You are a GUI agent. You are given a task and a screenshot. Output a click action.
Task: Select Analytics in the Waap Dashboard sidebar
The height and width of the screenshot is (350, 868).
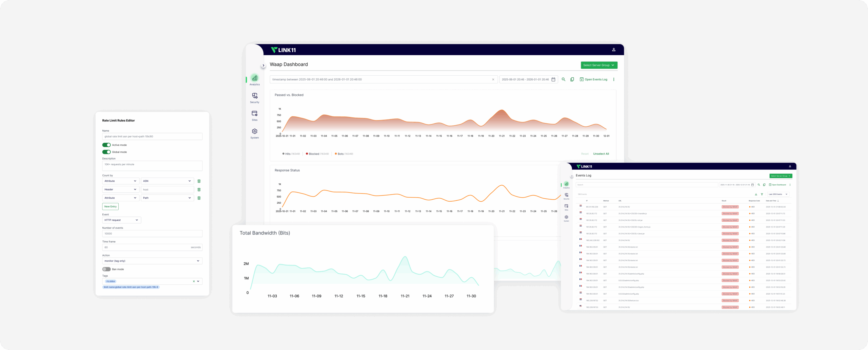[x=255, y=80]
